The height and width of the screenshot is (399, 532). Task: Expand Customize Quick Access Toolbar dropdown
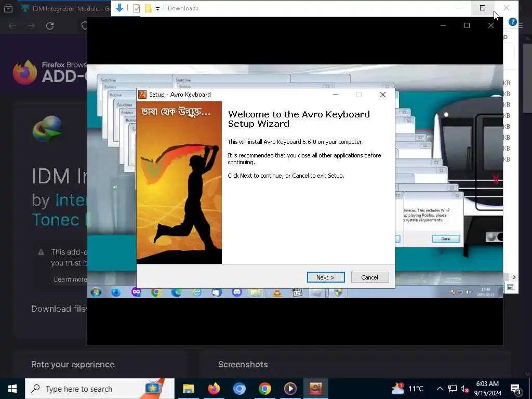pos(158,8)
